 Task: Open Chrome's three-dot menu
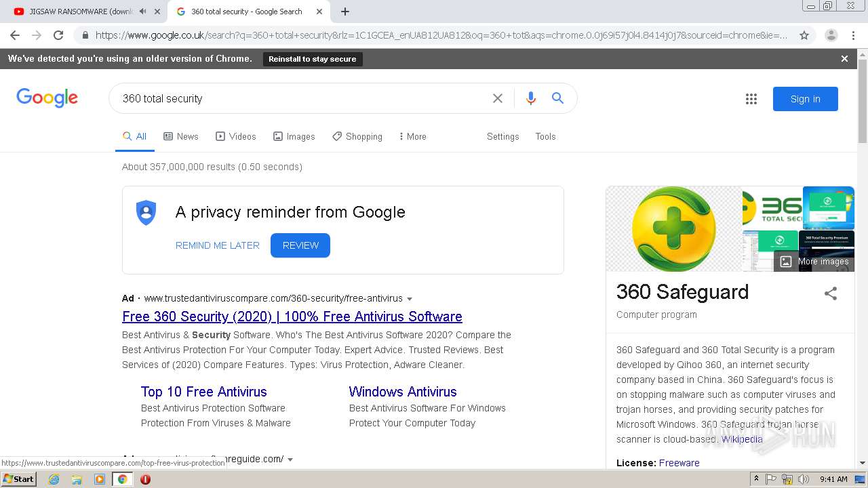[853, 35]
